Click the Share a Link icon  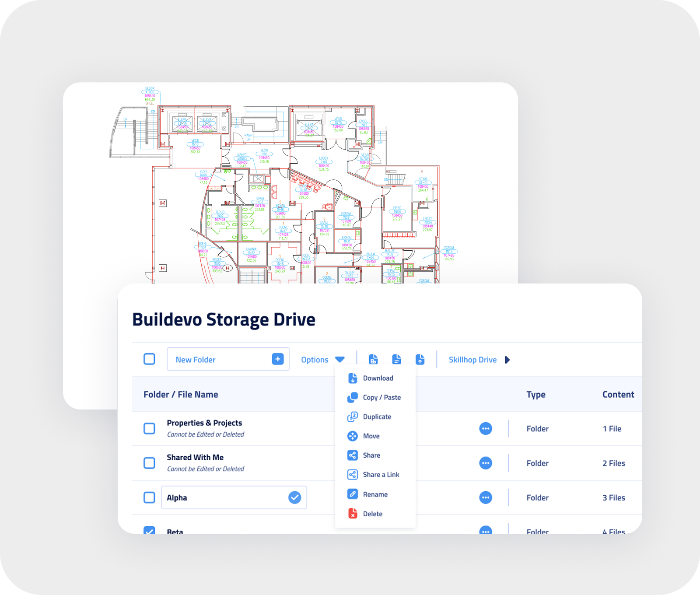(x=353, y=474)
